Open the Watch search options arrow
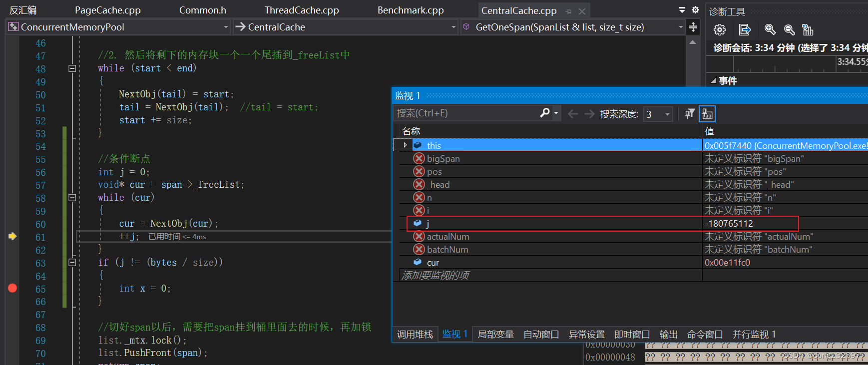The image size is (868, 365). (x=556, y=113)
